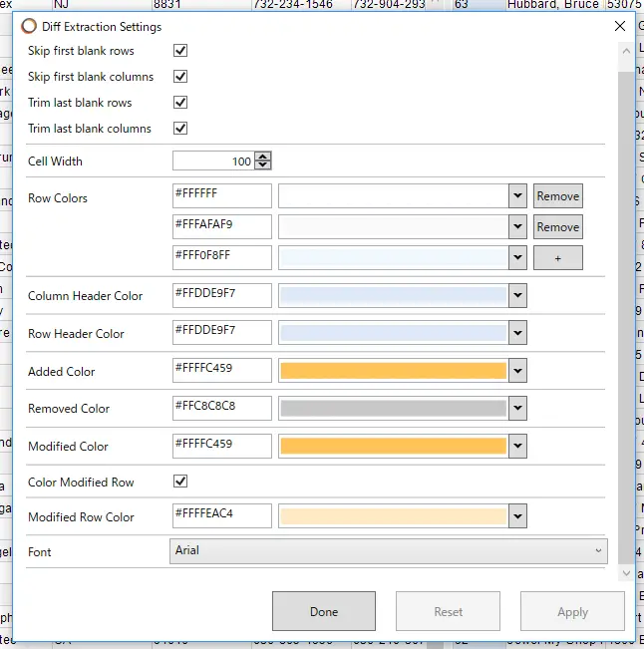Remove the #FFFAFAF9 row color
This screenshot has height=649, width=644.
[558, 226]
